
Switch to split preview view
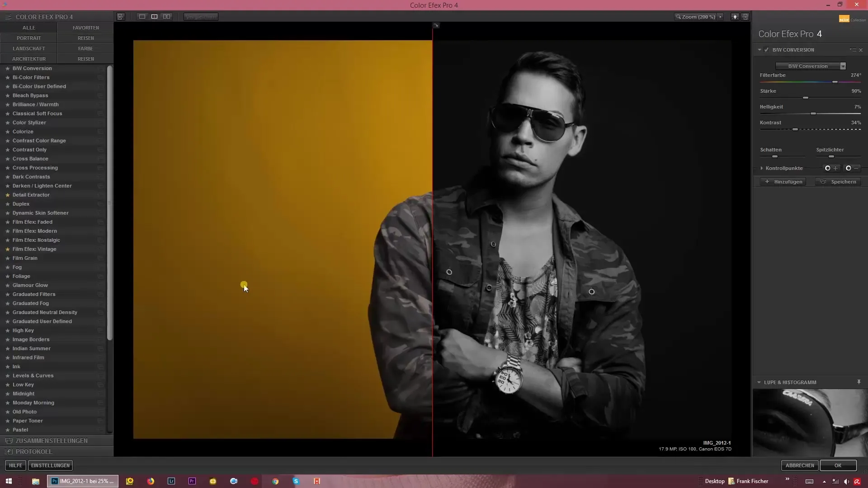tap(154, 17)
